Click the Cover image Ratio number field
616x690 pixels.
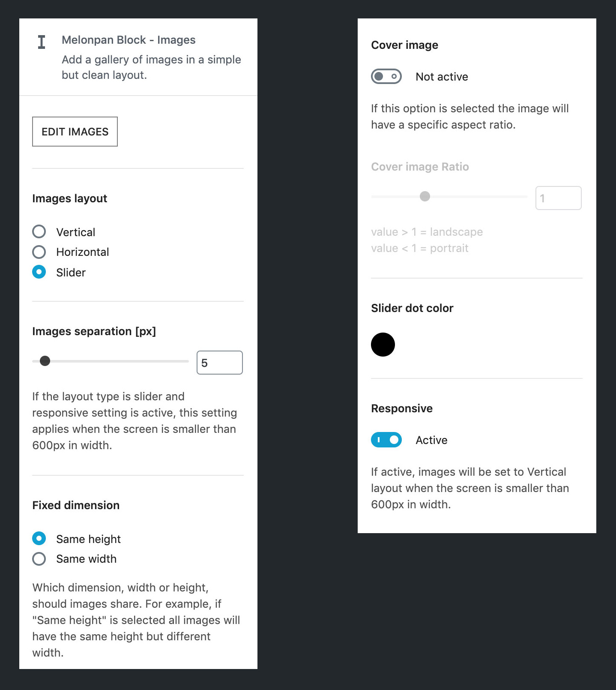558,198
